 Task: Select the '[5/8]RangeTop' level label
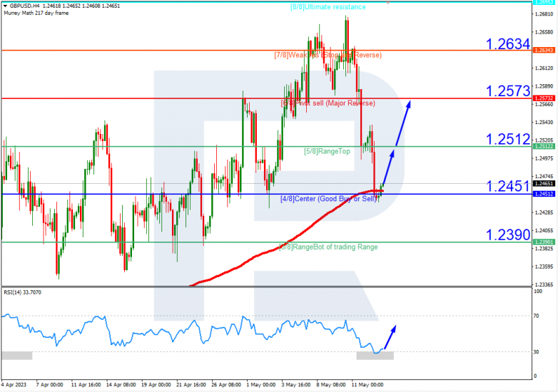[x=327, y=151]
